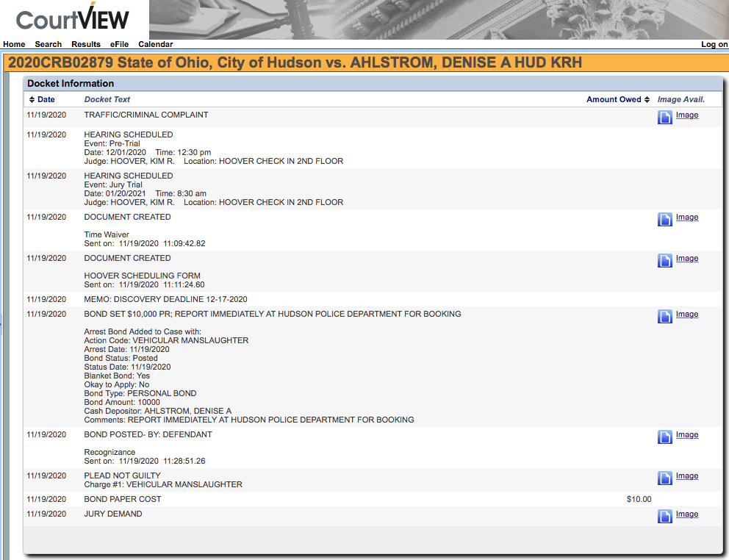This screenshot has width=729, height=560.
Task: Click Image link for Traffic/Criminal Complaint
Action: pyautogui.click(x=687, y=115)
